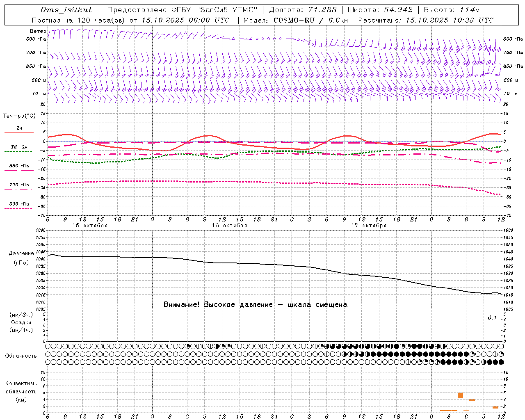The image size is (525, 420).
Task: Select the 16 октября date label
Action: (x=229, y=226)
